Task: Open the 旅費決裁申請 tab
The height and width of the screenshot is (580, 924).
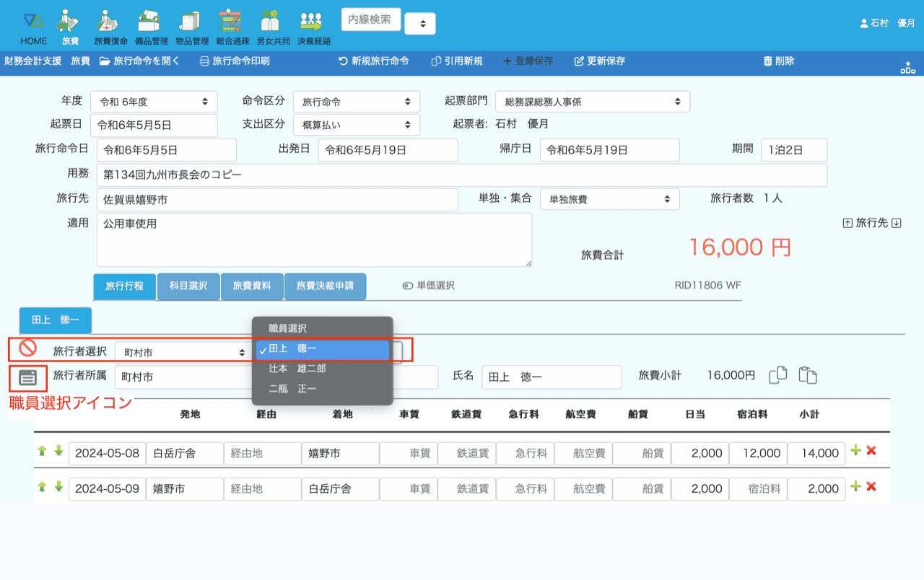Action: [x=325, y=286]
